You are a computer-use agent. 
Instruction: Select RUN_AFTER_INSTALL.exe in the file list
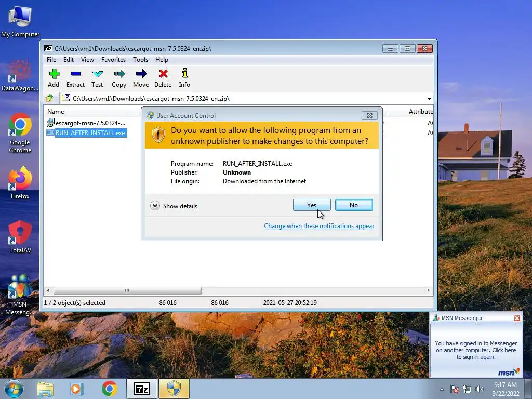click(87, 132)
